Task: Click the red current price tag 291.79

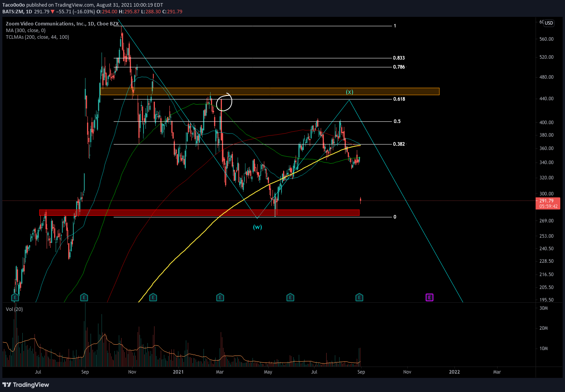Action: 548,201
